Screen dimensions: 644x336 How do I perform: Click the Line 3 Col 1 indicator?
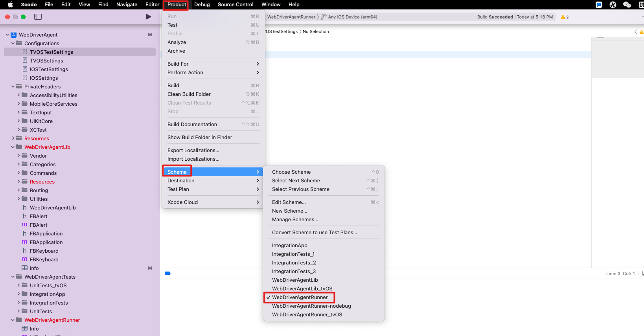point(620,274)
